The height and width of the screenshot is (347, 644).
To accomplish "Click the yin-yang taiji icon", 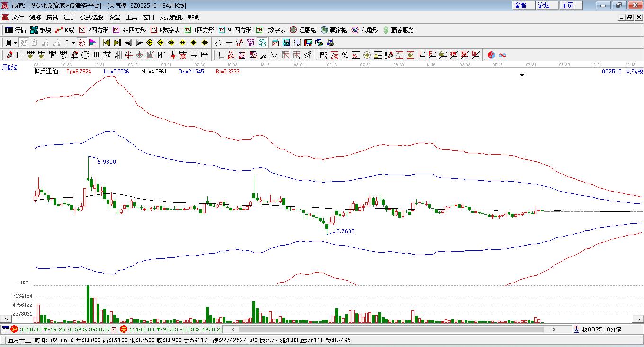I will coord(491,55).
